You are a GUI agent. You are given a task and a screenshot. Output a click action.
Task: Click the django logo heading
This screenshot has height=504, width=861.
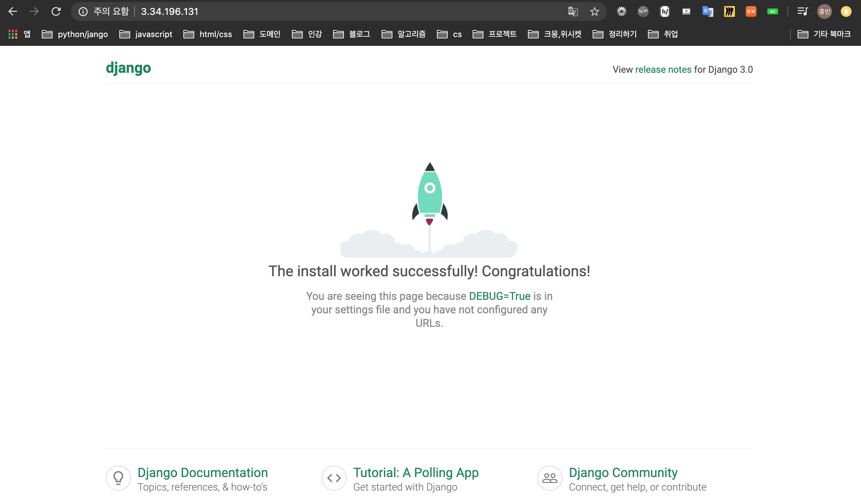128,68
